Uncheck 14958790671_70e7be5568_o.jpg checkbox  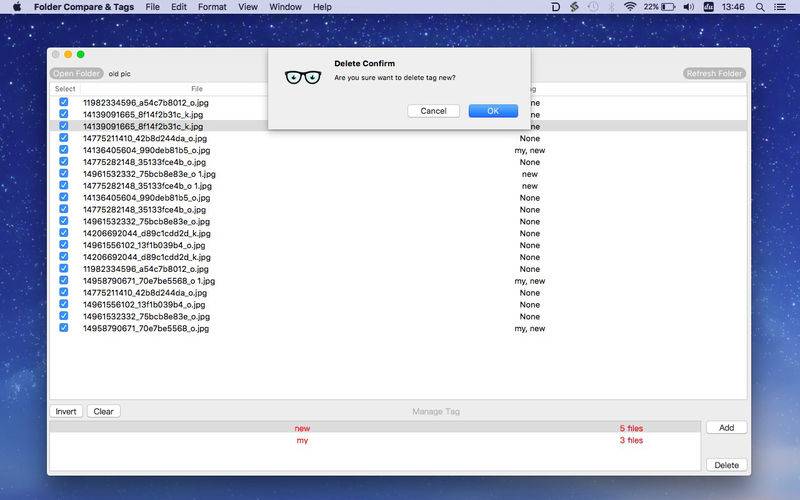(64, 328)
